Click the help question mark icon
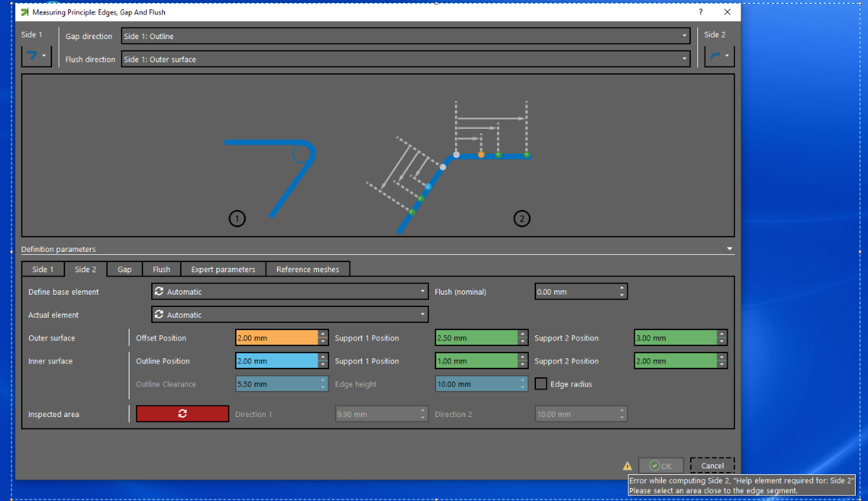Viewport: 868px width, 501px height. 700,12
